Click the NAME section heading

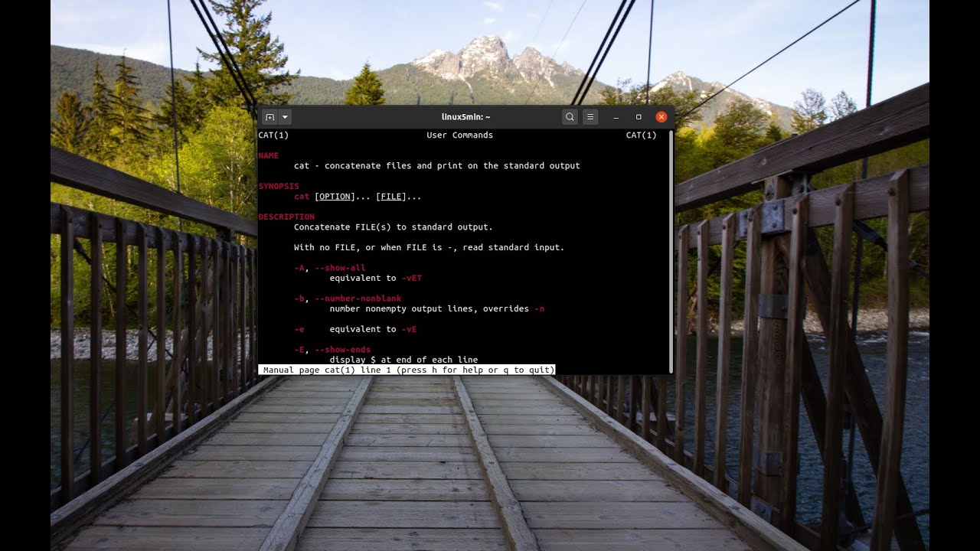coord(269,155)
